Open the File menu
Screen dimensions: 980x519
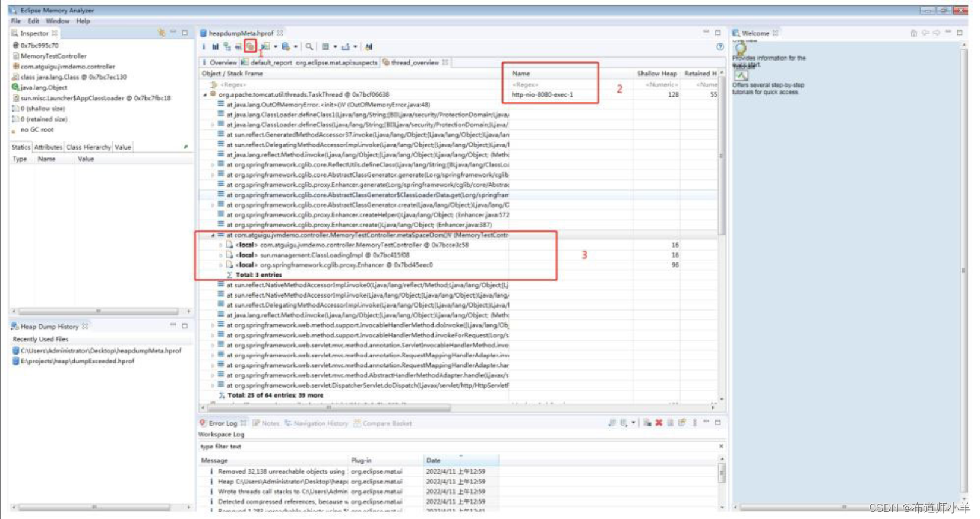16,21
